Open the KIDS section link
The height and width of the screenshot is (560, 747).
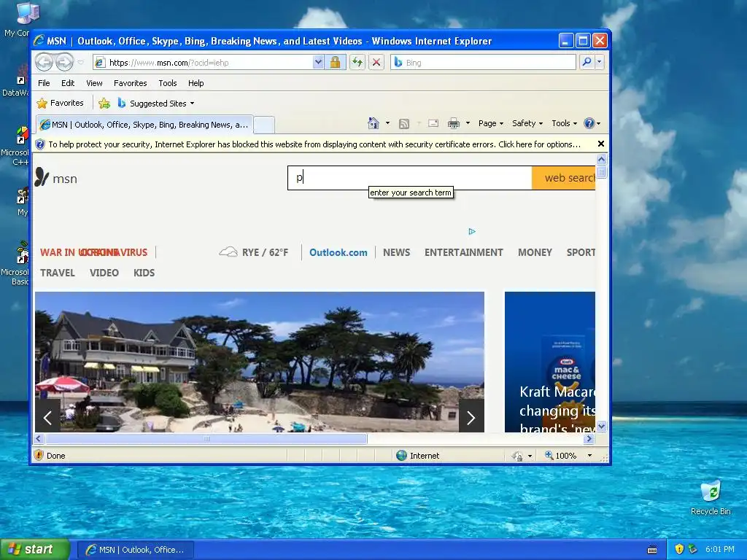[144, 273]
